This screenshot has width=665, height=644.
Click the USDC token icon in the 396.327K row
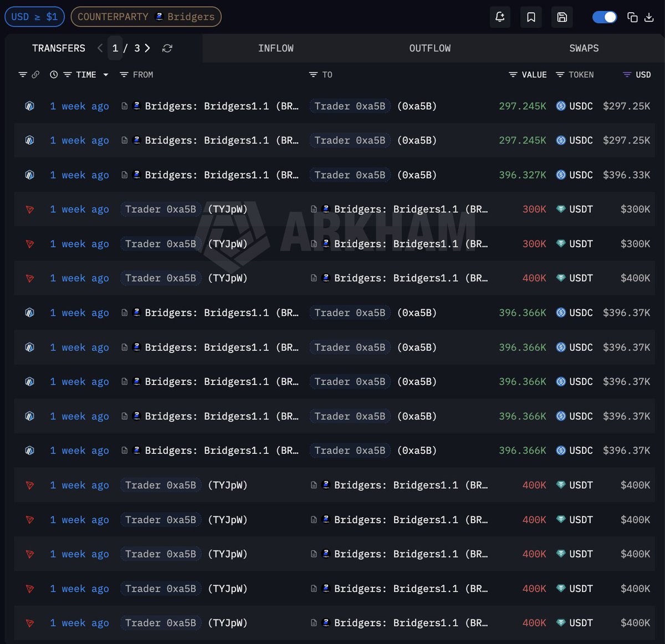click(x=561, y=175)
